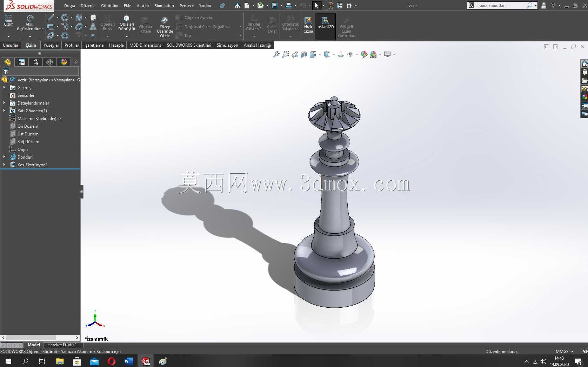Open the Araçlar menu
This screenshot has height=367, width=588.
click(x=143, y=6)
